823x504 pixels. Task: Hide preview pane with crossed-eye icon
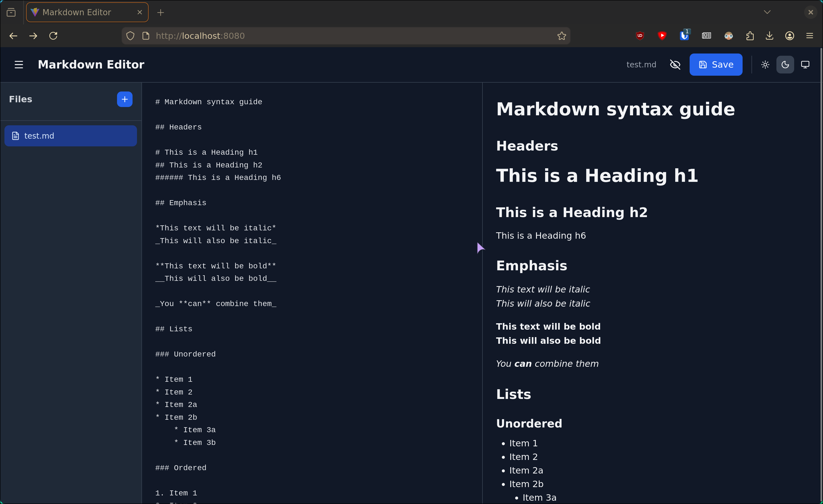(x=675, y=65)
